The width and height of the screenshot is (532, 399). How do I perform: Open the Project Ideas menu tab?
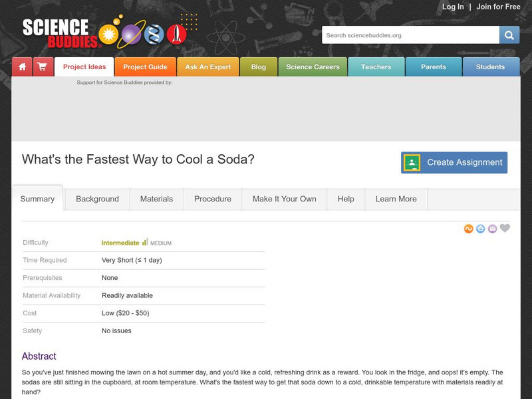click(84, 67)
